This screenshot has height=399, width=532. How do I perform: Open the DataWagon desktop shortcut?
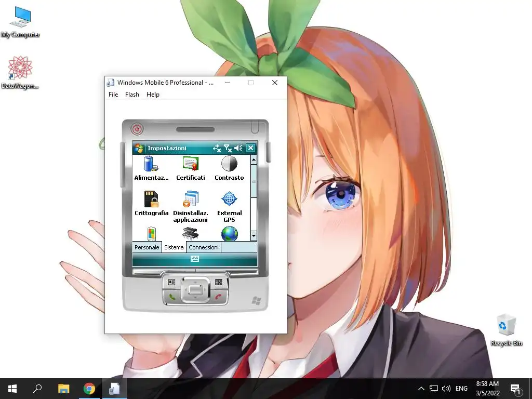tap(20, 73)
